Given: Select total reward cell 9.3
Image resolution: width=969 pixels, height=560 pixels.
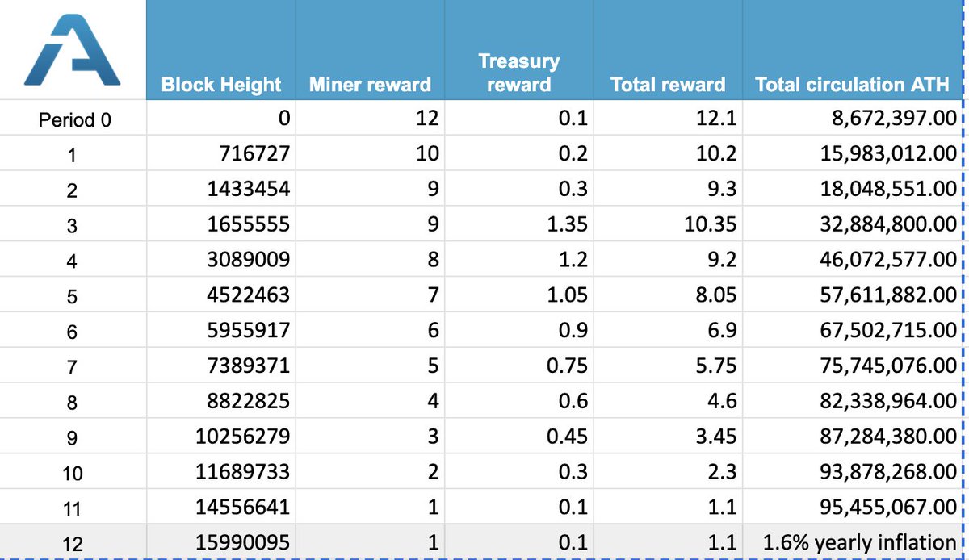Looking at the screenshot, I should 668,190.
